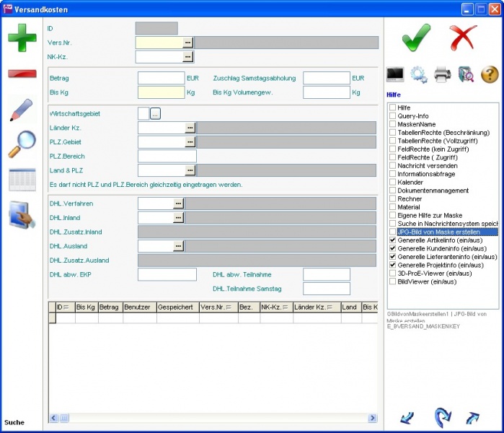
Task: Open the DHL.Verfahren lookup dropdown
Action: 179,204
